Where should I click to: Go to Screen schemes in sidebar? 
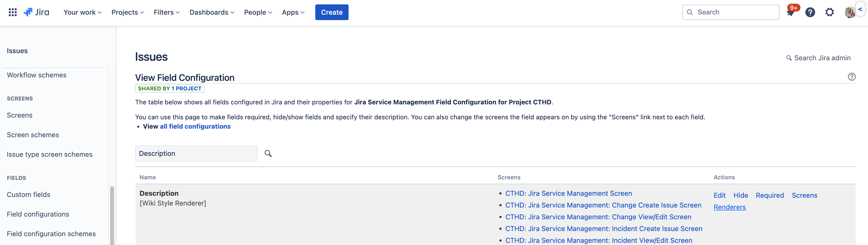[33, 135]
